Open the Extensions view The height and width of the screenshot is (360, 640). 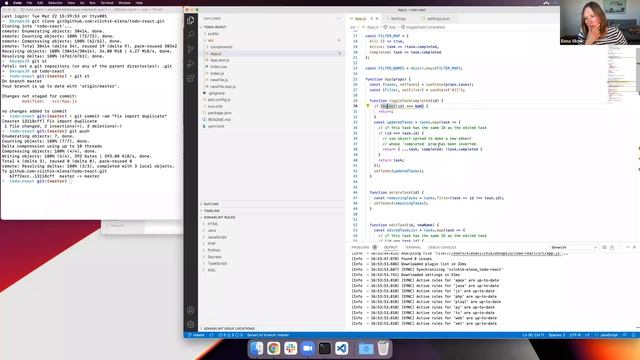point(191,78)
